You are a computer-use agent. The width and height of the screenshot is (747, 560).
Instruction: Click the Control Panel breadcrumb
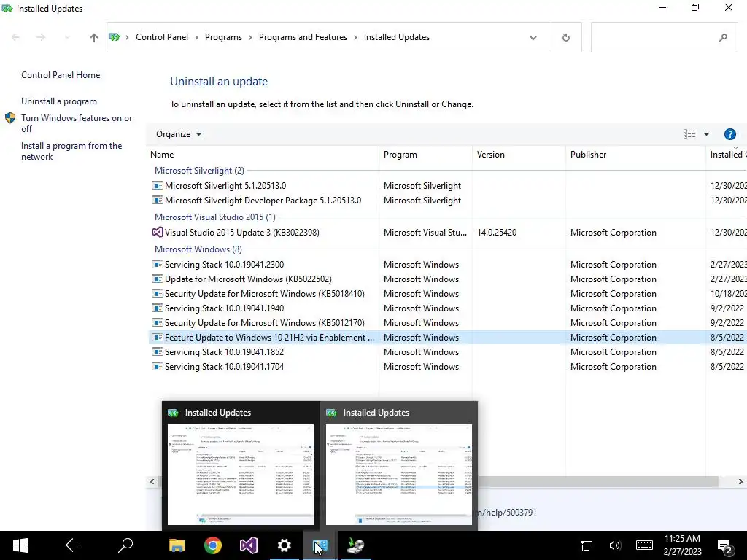(161, 37)
